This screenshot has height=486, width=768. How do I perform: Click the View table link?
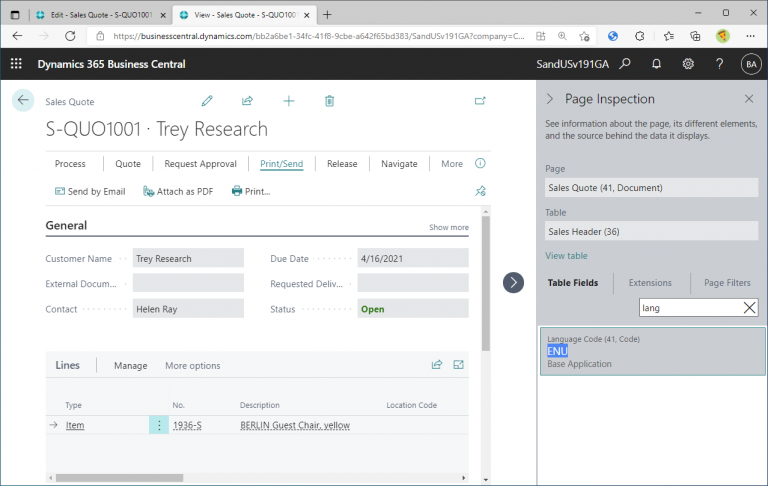click(x=566, y=256)
